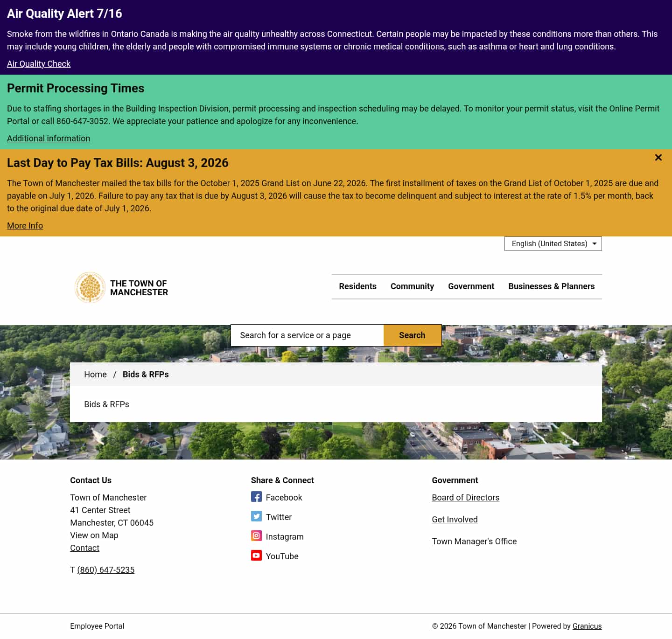Open the Residents menu

[357, 286]
